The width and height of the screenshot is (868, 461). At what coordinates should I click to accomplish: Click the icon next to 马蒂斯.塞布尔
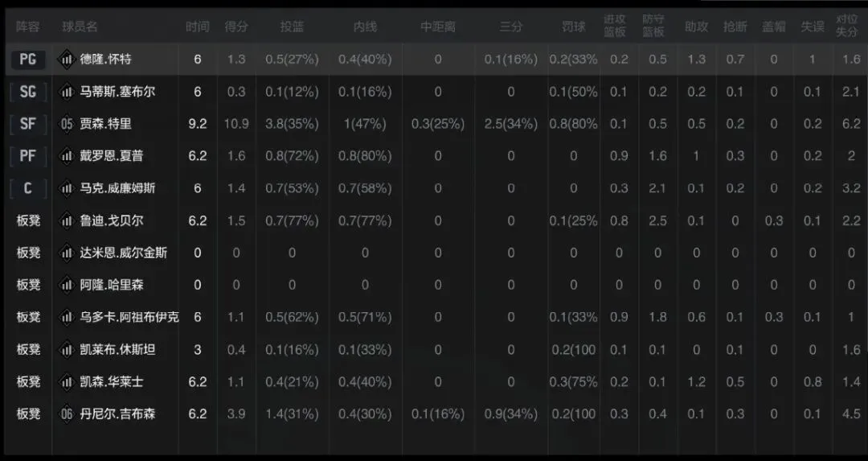pos(67,92)
